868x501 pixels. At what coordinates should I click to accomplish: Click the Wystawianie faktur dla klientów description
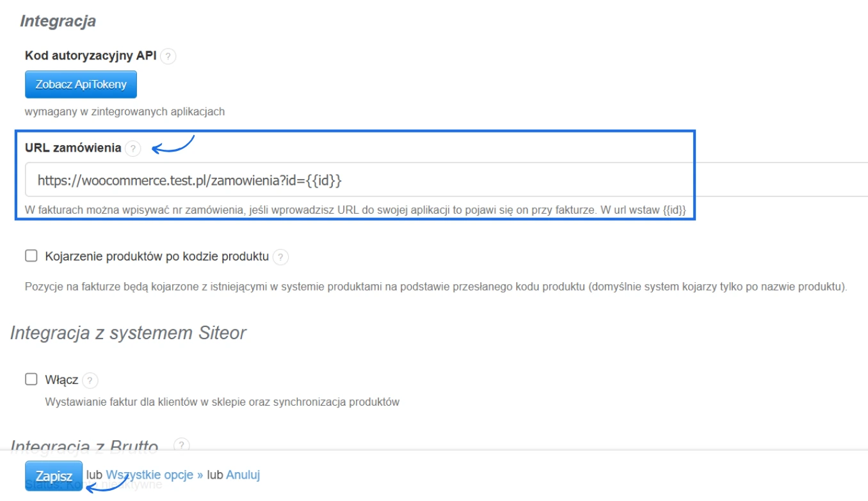click(222, 402)
